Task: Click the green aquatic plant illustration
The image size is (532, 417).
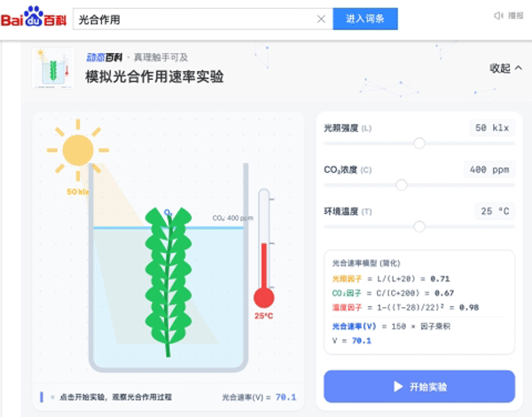Action: tap(168, 281)
